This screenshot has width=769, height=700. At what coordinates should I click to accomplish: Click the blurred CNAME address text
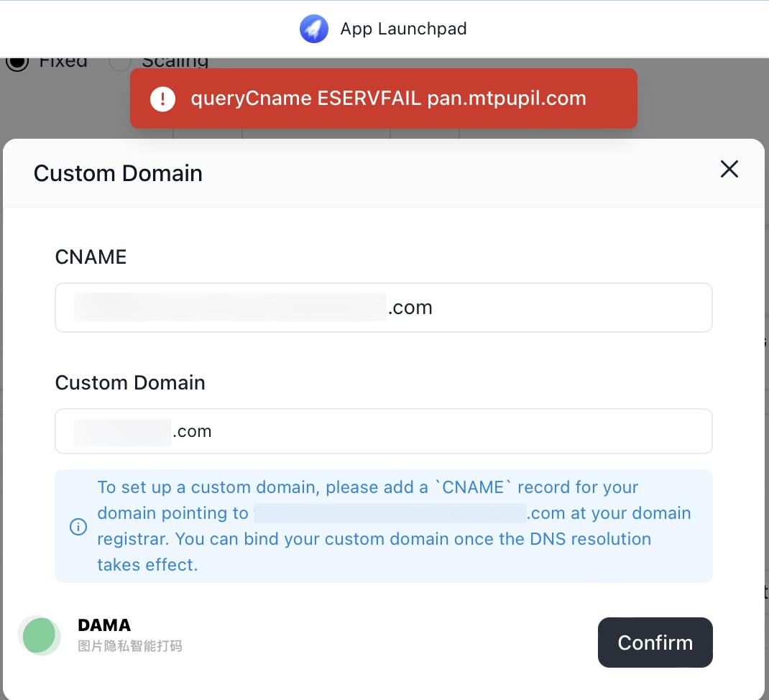(230, 307)
